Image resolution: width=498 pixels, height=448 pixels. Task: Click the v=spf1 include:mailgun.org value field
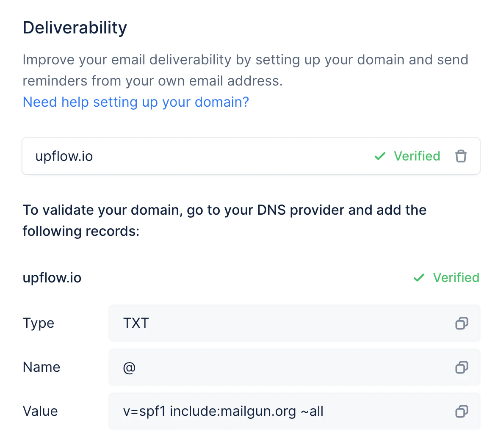[294, 411]
